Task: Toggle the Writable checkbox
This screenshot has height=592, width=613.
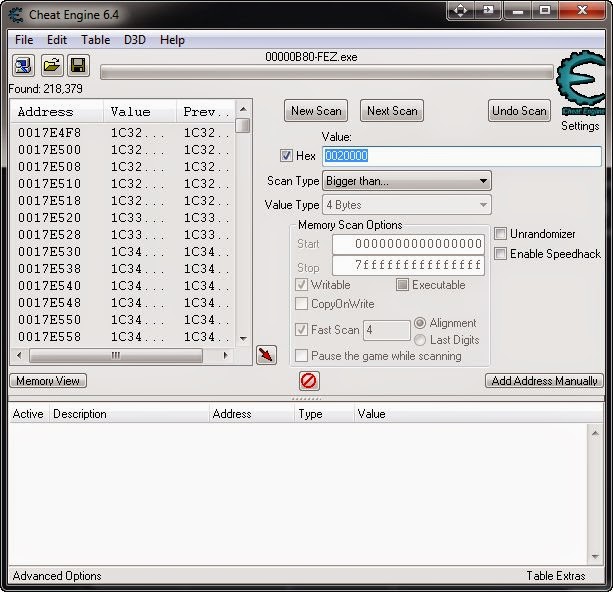Action: pos(301,284)
